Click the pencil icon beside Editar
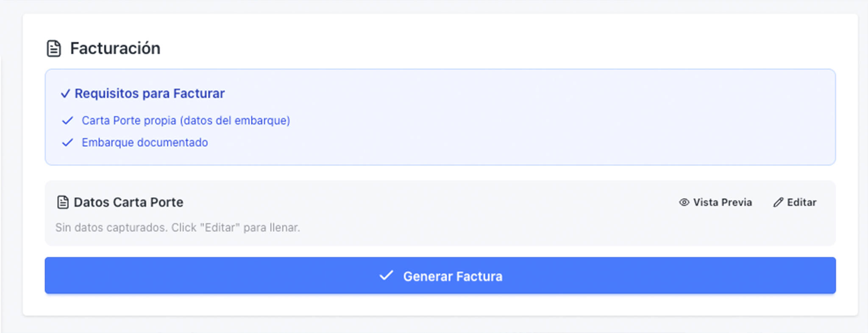Screen dimensions: 868x333 (778, 202)
